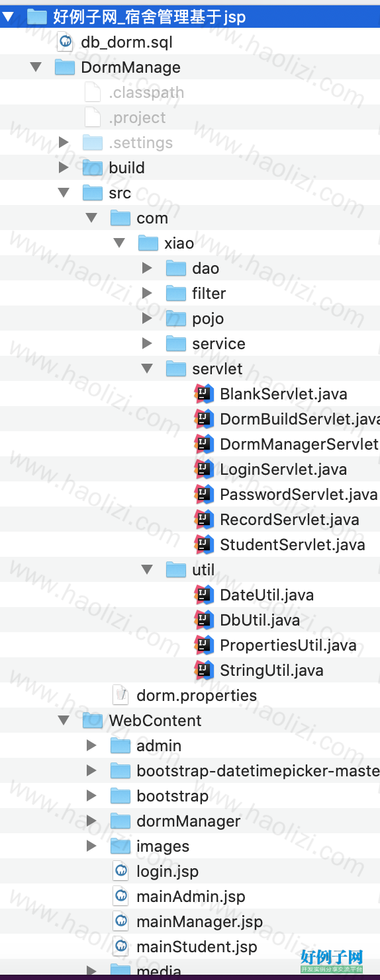Click the BlankServlet.java IntelliJ icon

click(204, 394)
